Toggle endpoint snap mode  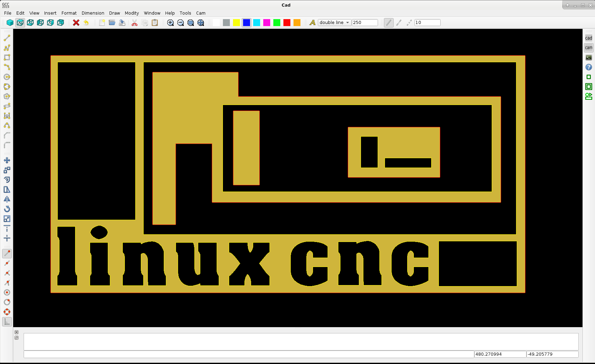[7, 253]
